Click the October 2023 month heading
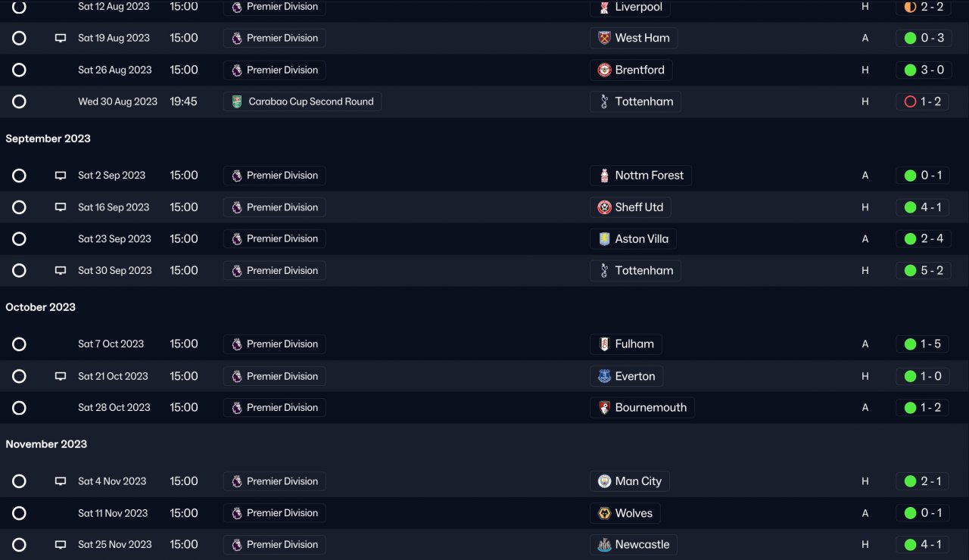Viewport: 969px width, 560px height. [x=41, y=307]
